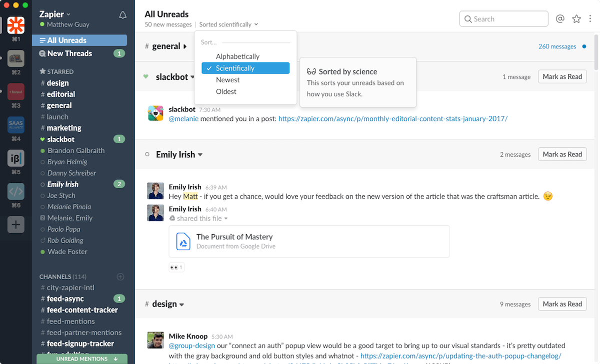
Task: Click slackbot avatar in the message
Action: tap(155, 113)
